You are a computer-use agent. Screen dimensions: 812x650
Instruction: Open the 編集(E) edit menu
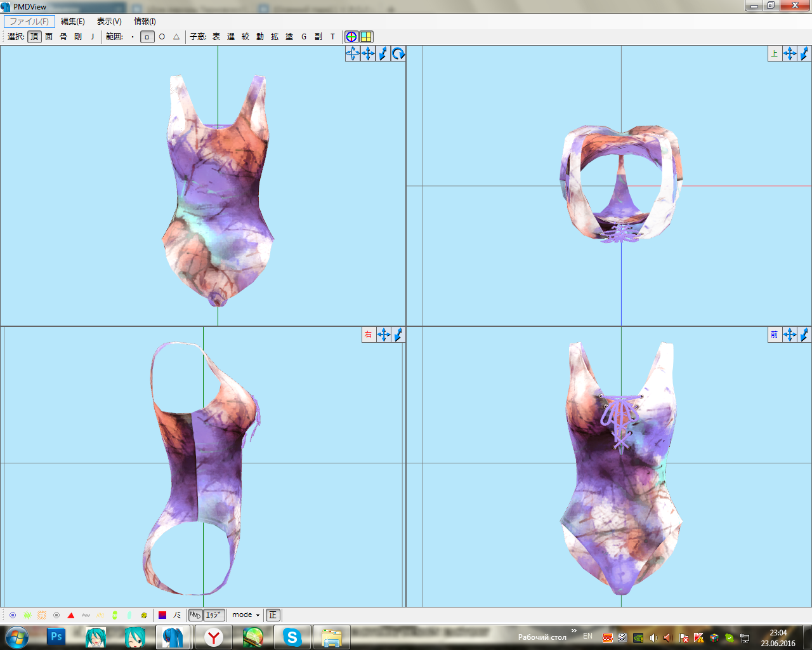pyautogui.click(x=73, y=22)
